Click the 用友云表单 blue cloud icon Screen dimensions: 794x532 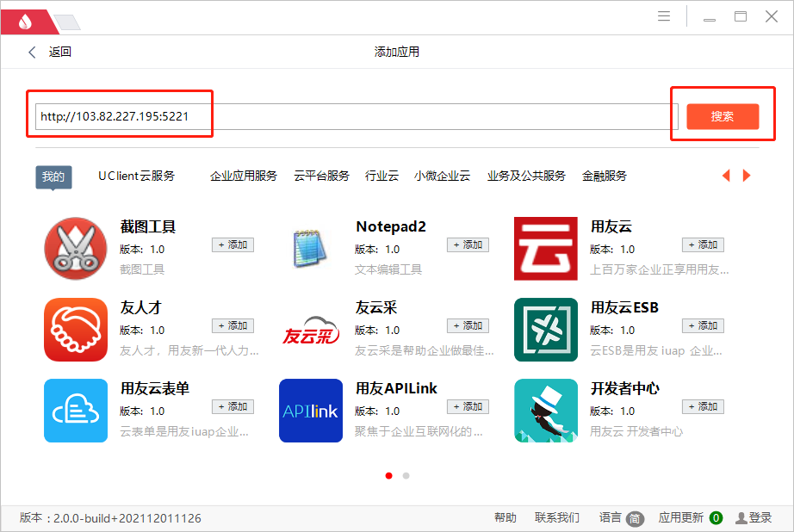click(76, 411)
